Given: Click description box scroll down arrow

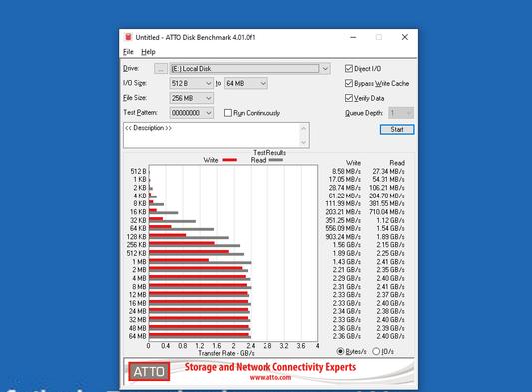Looking at the screenshot, I should tap(304, 142).
